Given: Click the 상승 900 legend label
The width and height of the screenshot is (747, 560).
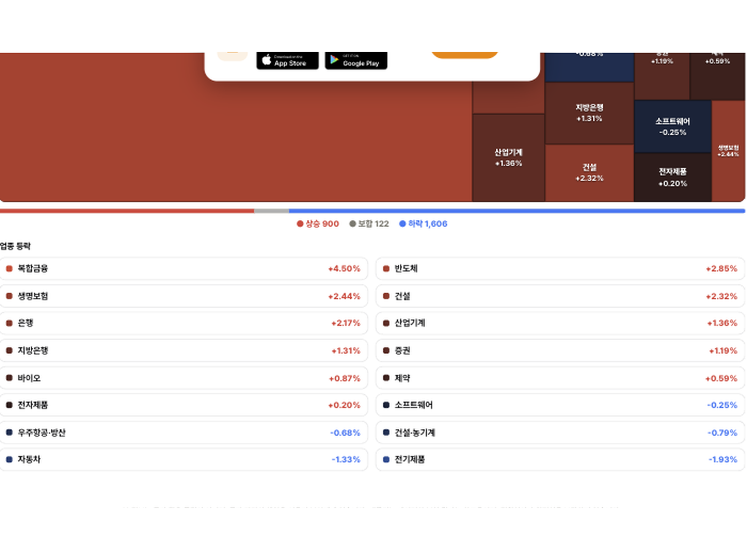Looking at the screenshot, I should (318, 224).
